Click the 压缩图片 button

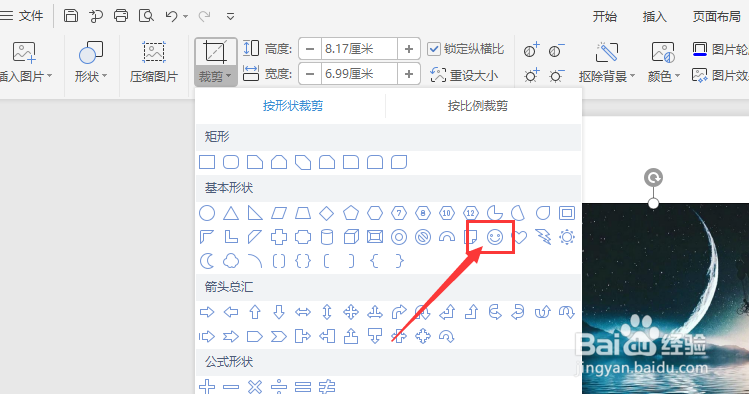(x=153, y=62)
